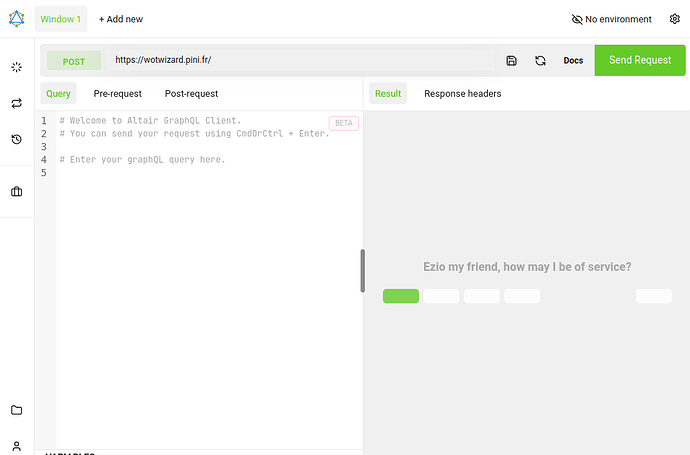Reload docs using the refresh icon
The height and width of the screenshot is (455, 690).
pos(540,60)
